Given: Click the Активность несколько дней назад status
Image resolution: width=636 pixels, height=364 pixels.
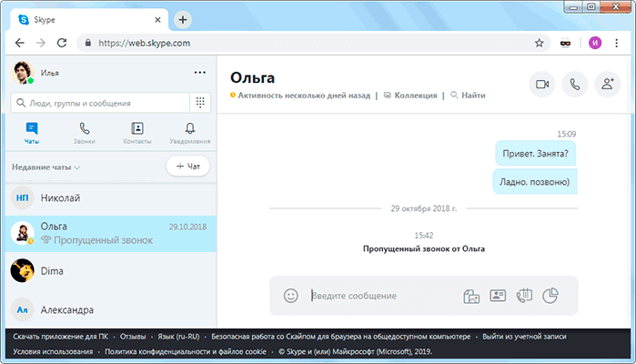Looking at the screenshot, I should [x=300, y=96].
